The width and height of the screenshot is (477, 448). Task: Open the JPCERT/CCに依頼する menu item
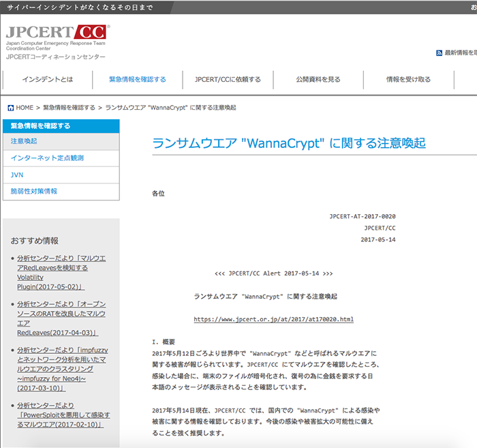pos(228,79)
